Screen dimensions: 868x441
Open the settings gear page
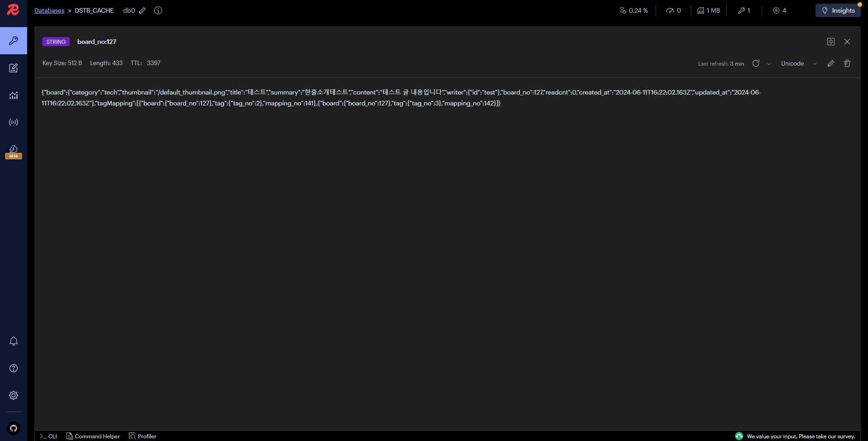point(14,395)
